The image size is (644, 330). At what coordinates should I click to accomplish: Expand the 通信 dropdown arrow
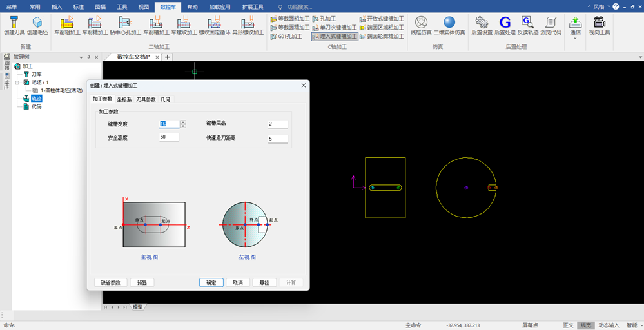click(575, 38)
